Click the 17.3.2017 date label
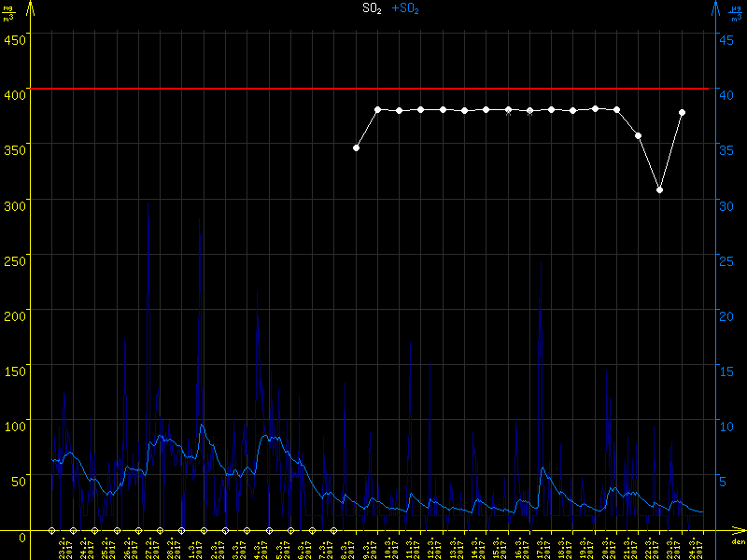Viewport: 747px width, 560px height. pyautogui.click(x=541, y=547)
